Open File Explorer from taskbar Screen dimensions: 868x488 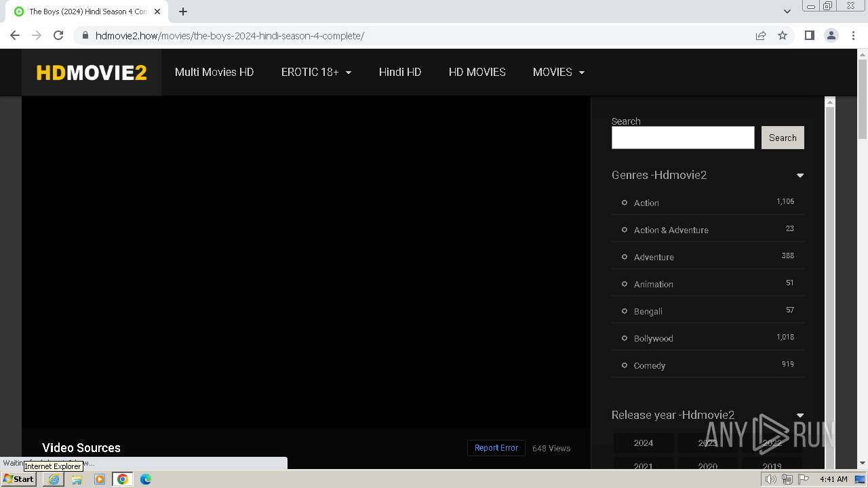click(77, 479)
